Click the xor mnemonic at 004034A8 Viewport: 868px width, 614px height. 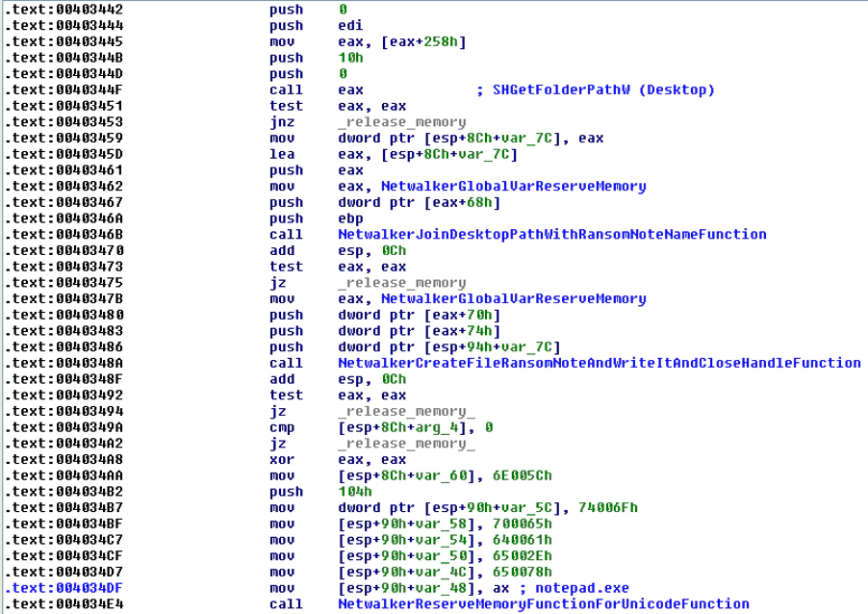coord(282,459)
